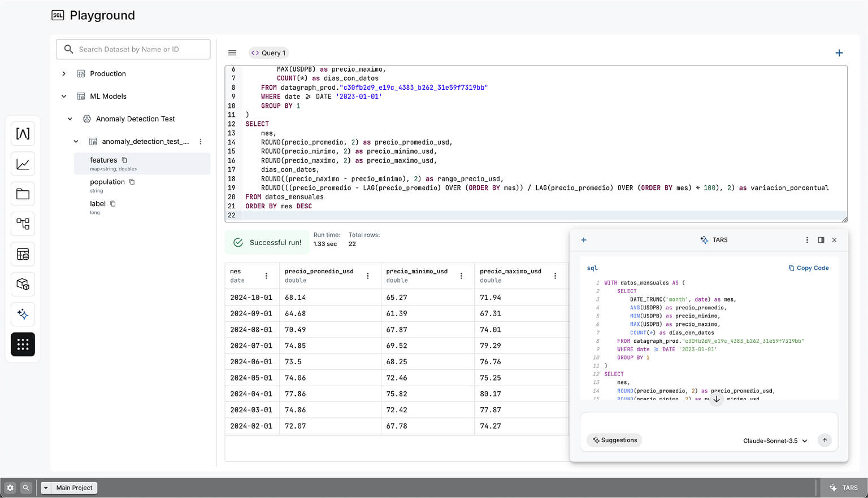Click the value 68.14
Viewport: 868px width, 498px height.
coord(296,298)
